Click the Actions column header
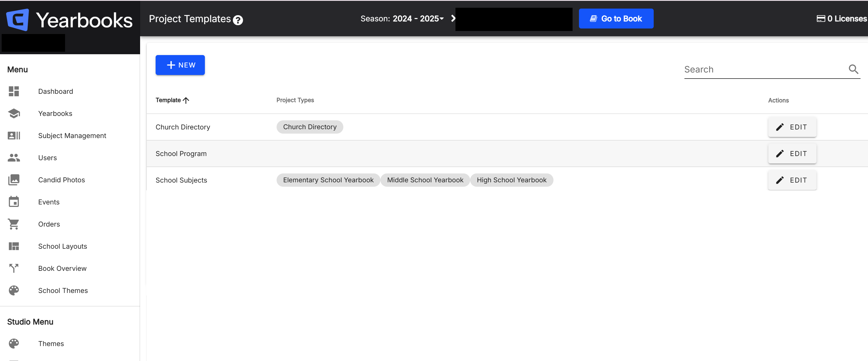Image resolution: width=868 pixels, height=361 pixels. (x=778, y=100)
